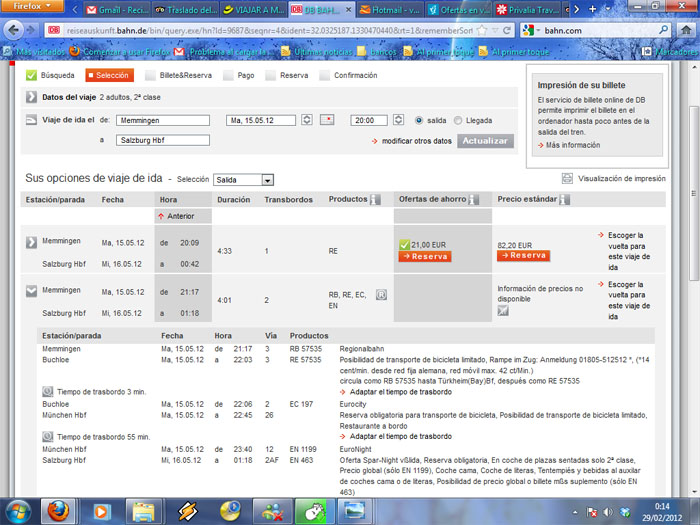This screenshot has height=525, width=700.
Task: Click Reserva under 82,20 EUR standard price
Action: (x=523, y=255)
